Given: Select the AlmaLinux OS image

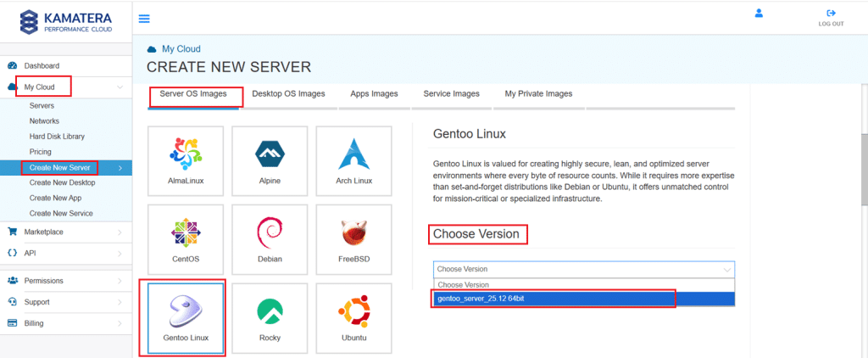Looking at the screenshot, I should click(186, 160).
